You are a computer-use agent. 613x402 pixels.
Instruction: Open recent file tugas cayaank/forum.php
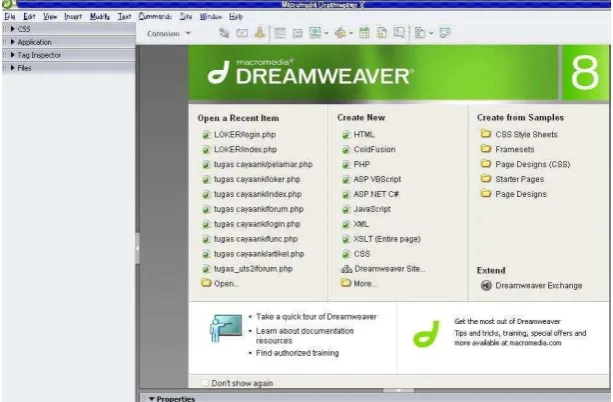(x=258, y=209)
